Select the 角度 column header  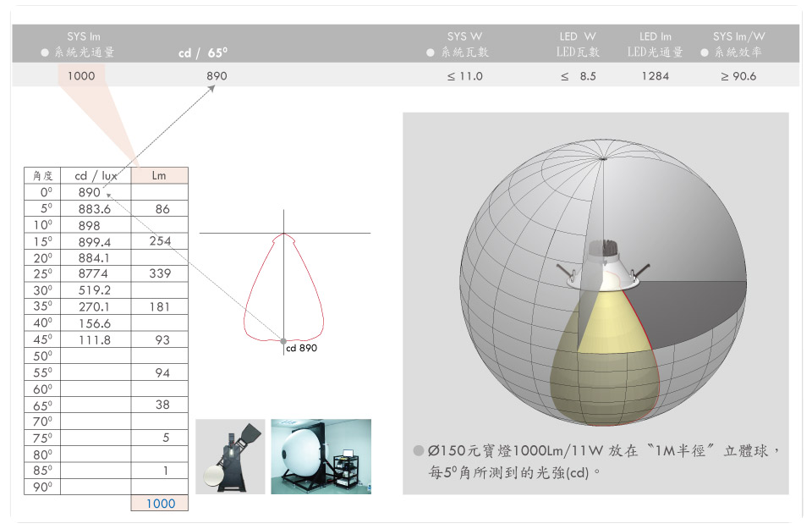pos(43,176)
